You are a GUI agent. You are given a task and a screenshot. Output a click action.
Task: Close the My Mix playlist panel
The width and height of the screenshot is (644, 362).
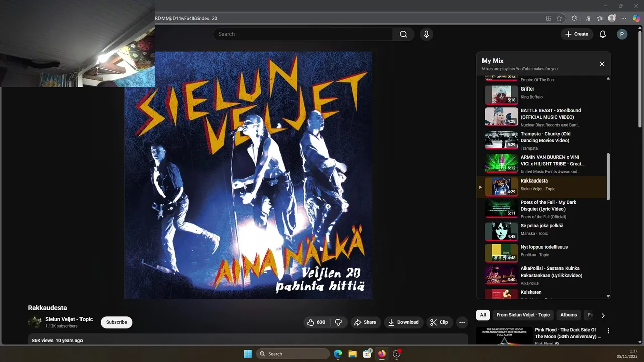[x=602, y=64]
